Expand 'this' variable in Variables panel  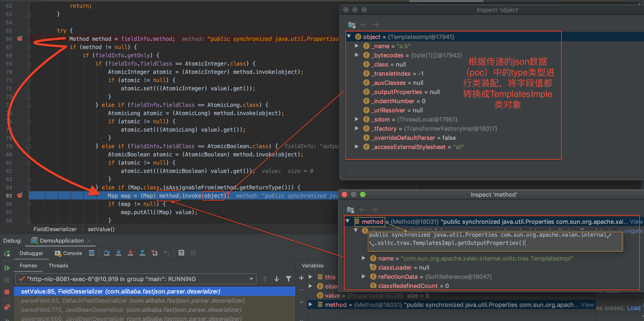click(311, 277)
